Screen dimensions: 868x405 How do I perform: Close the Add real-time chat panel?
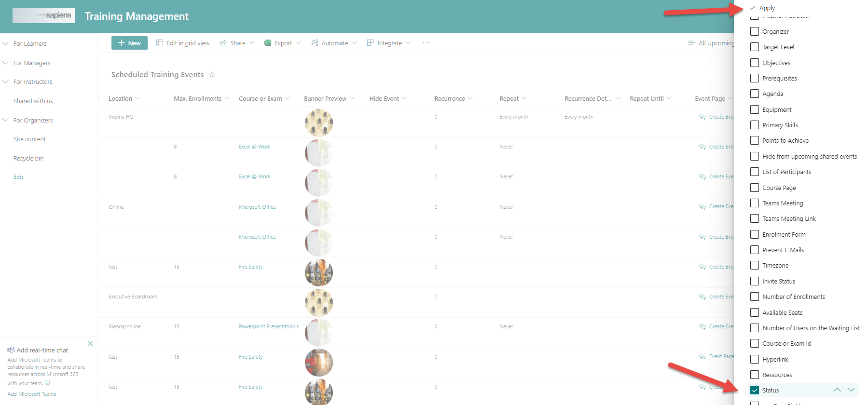pos(90,344)
